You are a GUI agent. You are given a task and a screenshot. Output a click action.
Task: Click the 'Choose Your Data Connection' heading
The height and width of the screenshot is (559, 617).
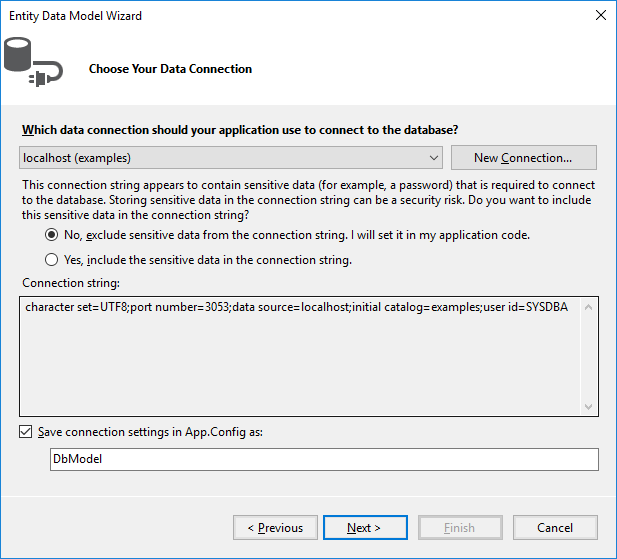(x=170, y=69)
